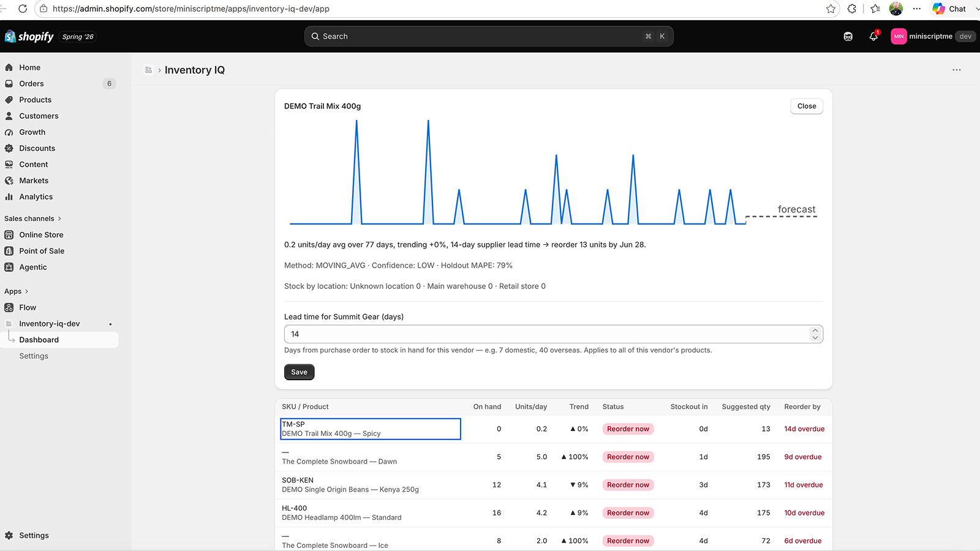Click the Agentic channel icon
Screen dimensions: 980x551
[9, 268]
